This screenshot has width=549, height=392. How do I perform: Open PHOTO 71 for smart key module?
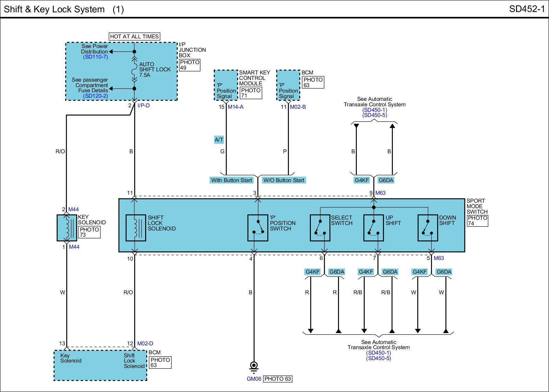[250, 93]
